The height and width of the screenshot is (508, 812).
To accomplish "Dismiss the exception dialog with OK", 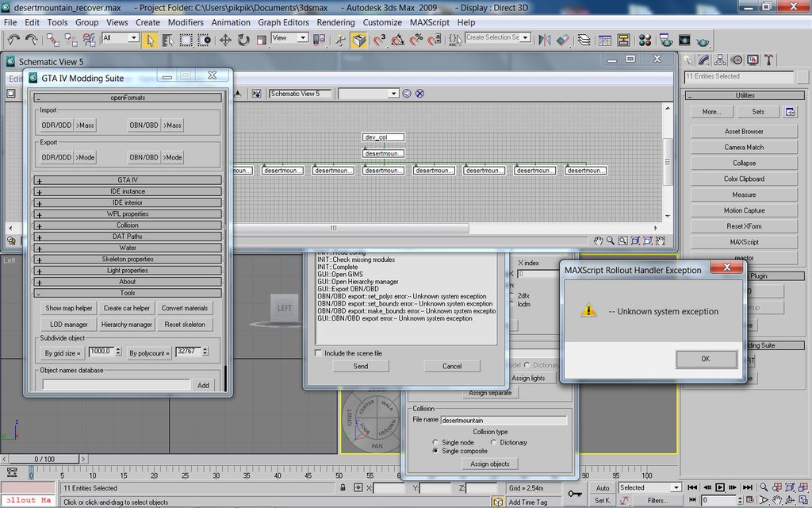I will coord(706,359).
